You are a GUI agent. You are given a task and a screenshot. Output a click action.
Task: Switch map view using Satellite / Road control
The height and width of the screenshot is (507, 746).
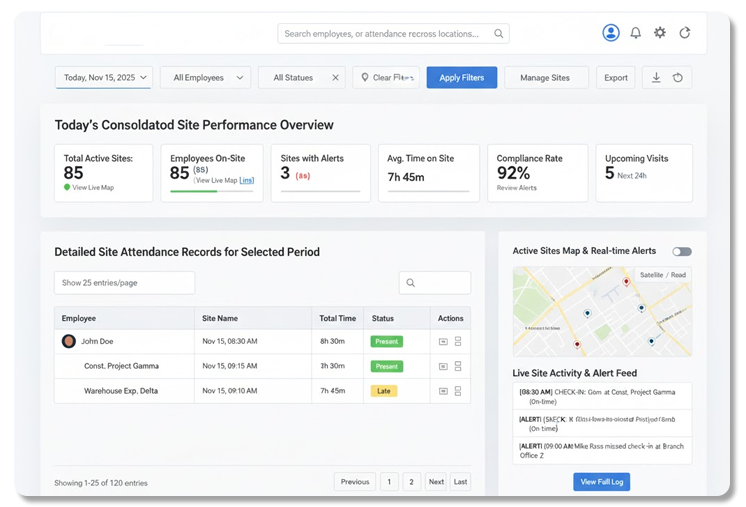(663, 274)
